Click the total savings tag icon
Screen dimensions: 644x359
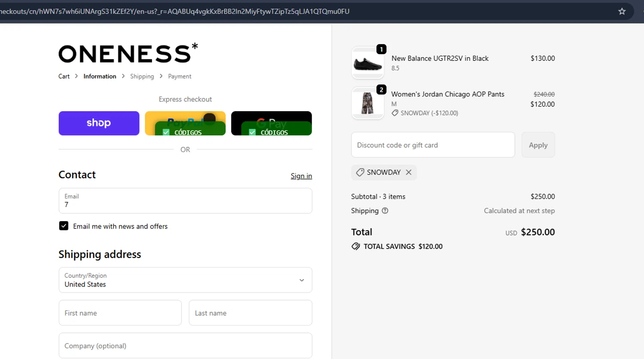356,246
